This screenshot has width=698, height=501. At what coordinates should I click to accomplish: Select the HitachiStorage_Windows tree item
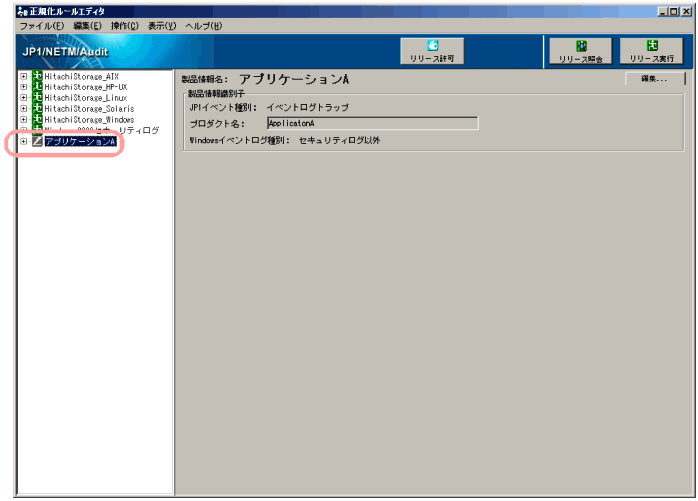click(89, 119)
